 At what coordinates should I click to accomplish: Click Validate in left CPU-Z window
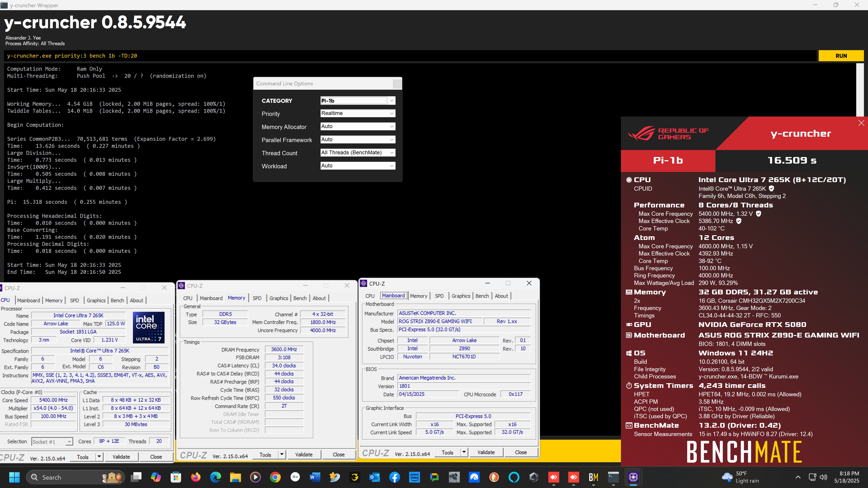121,457
